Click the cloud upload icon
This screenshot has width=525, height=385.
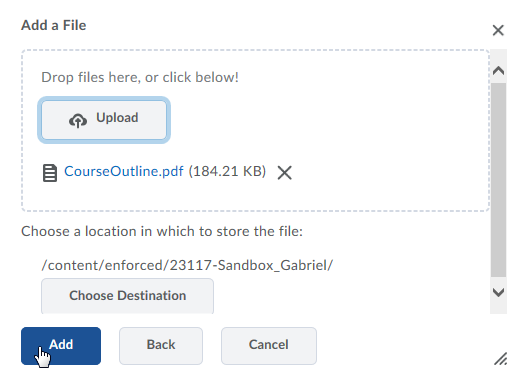pyautogui.click(x=78, y=121)
